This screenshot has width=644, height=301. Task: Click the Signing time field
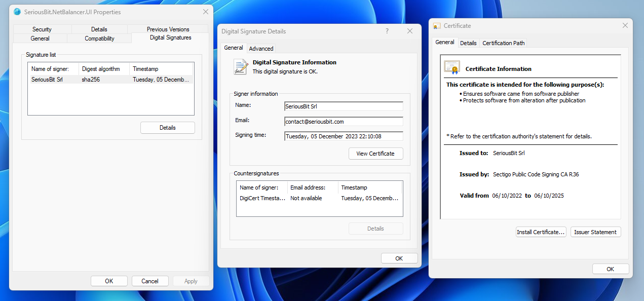(344, 136)
